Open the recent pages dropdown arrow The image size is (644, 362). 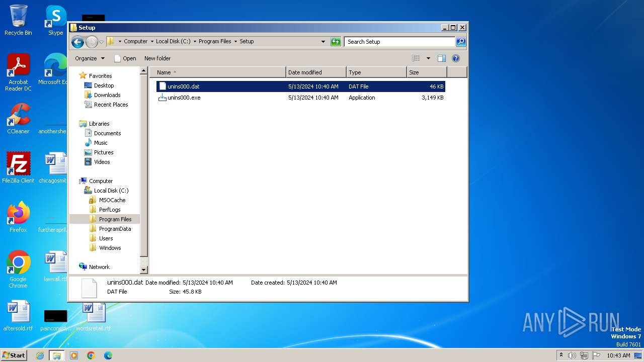(102, 42)
